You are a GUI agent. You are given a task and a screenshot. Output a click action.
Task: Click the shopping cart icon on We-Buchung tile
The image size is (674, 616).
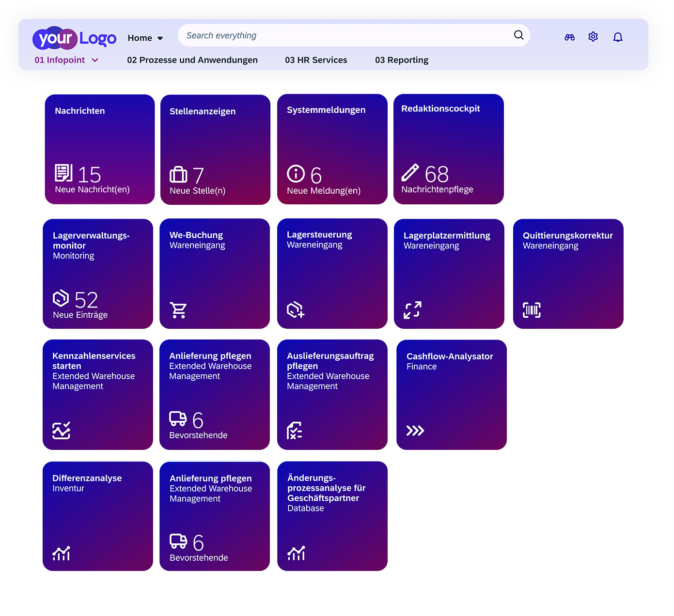pos(179,309)
